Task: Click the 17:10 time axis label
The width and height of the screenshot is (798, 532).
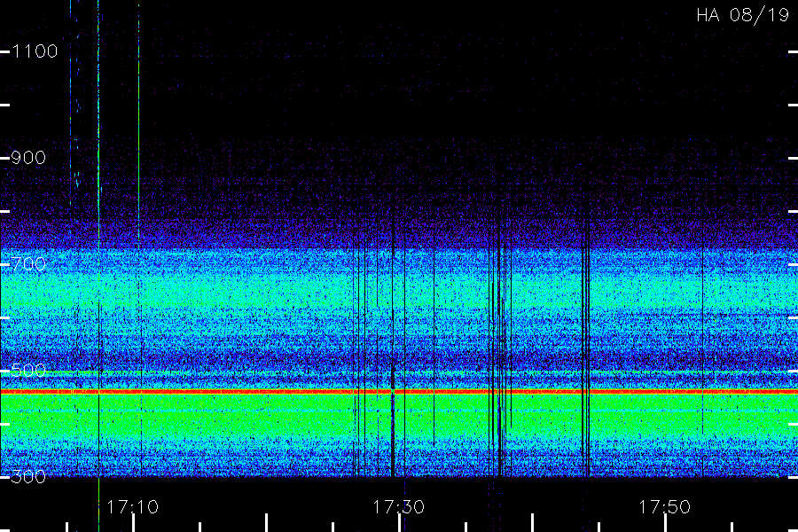Action: [132, 507]
